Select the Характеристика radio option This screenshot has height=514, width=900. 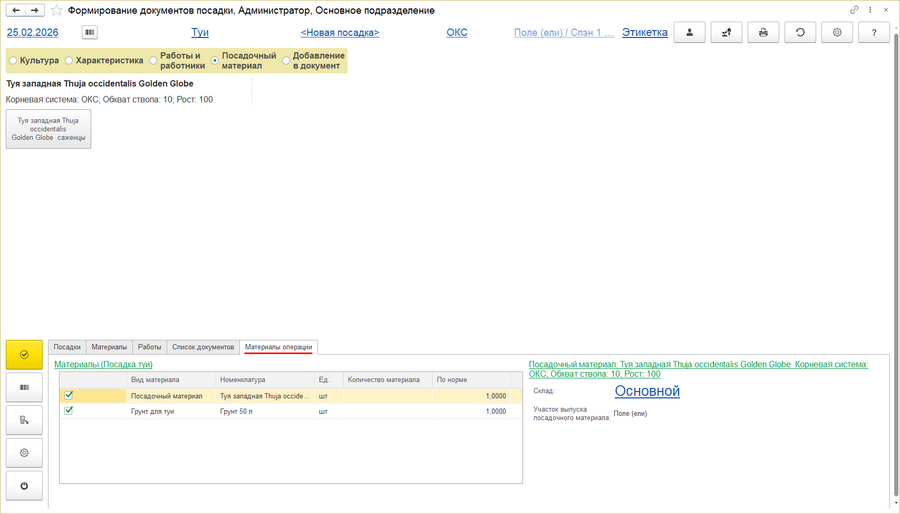[x=104, y=60]
